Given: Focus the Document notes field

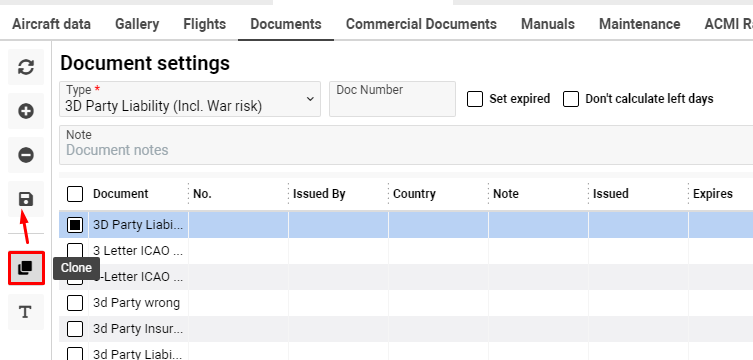Looking at the screenshot, I should [x=406, y=145].
